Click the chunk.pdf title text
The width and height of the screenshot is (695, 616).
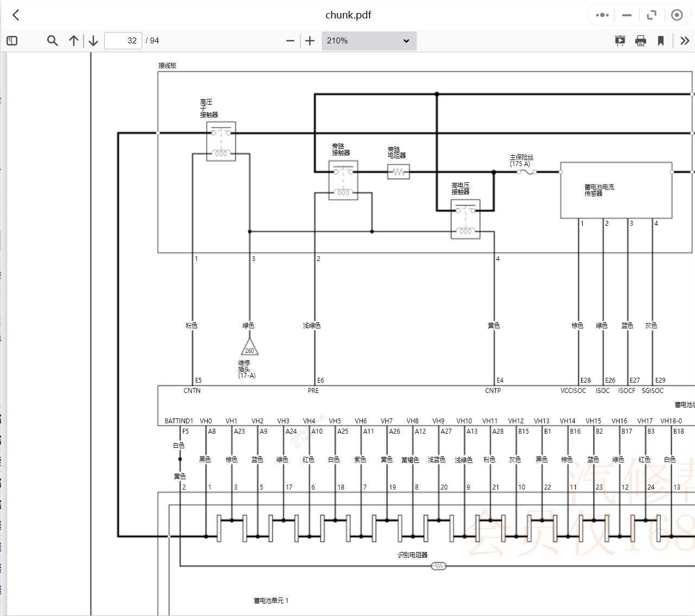pos(348,15)
